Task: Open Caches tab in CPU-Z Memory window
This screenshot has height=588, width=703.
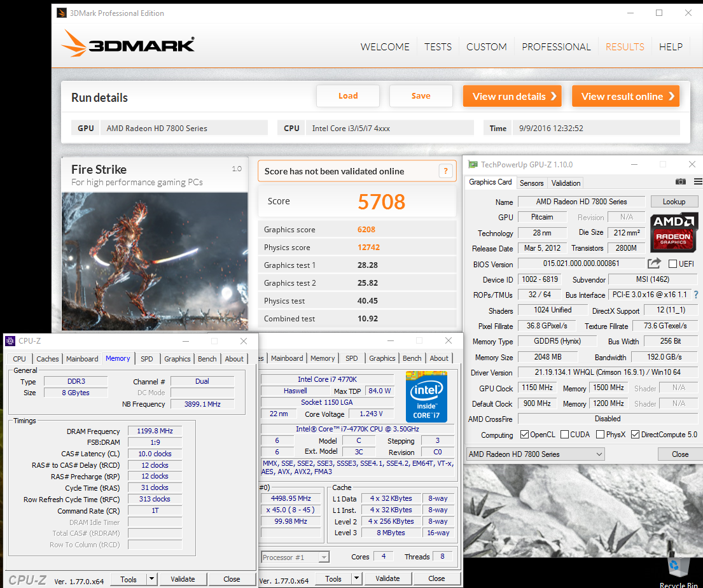Action: point(48,359)
